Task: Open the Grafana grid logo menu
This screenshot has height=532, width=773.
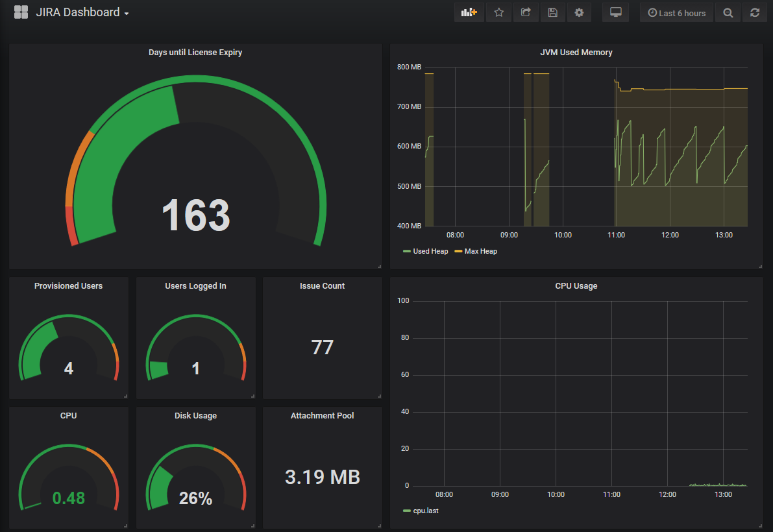Action: click(x=21, y=12)
